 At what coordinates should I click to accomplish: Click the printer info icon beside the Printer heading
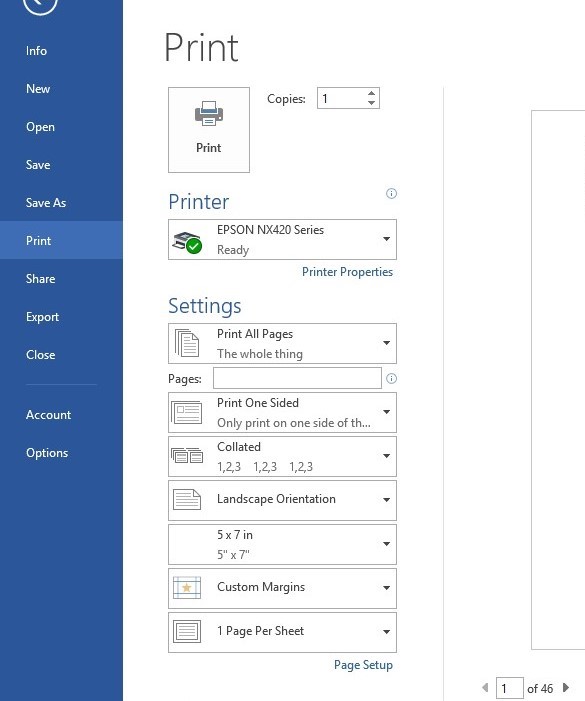391,194
